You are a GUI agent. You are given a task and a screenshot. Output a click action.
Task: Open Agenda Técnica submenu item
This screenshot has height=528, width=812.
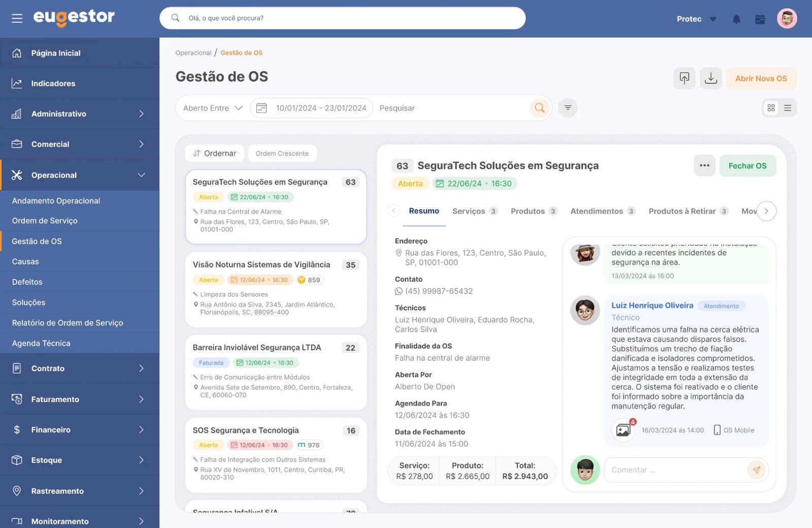click(80, 343)
